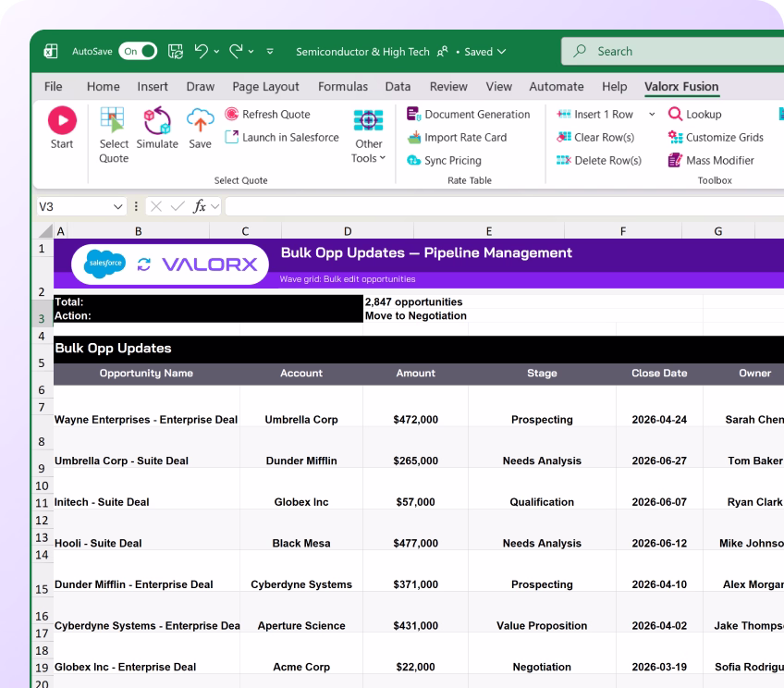The image size is (784, 688).
Task: Click the Start play icon
Action: tap(62, 120)
